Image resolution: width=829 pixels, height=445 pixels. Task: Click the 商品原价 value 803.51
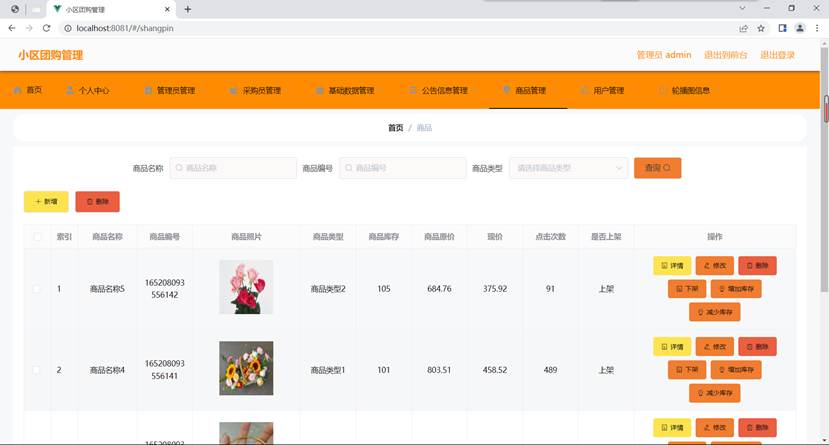point(439,370)
